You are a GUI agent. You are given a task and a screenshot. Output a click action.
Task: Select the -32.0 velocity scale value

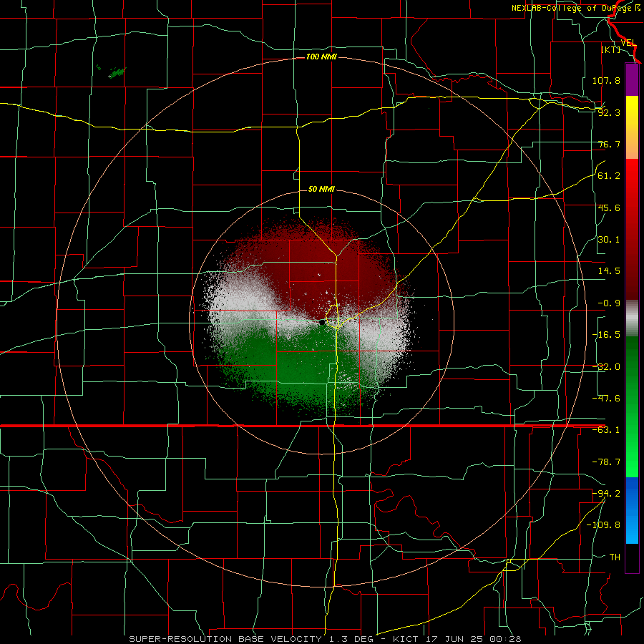[606, 367]
